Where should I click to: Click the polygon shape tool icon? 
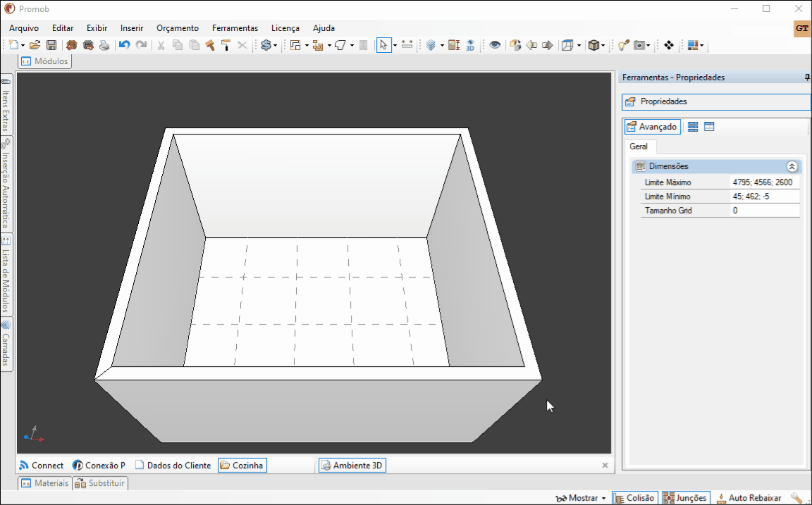tap(340, 46)
